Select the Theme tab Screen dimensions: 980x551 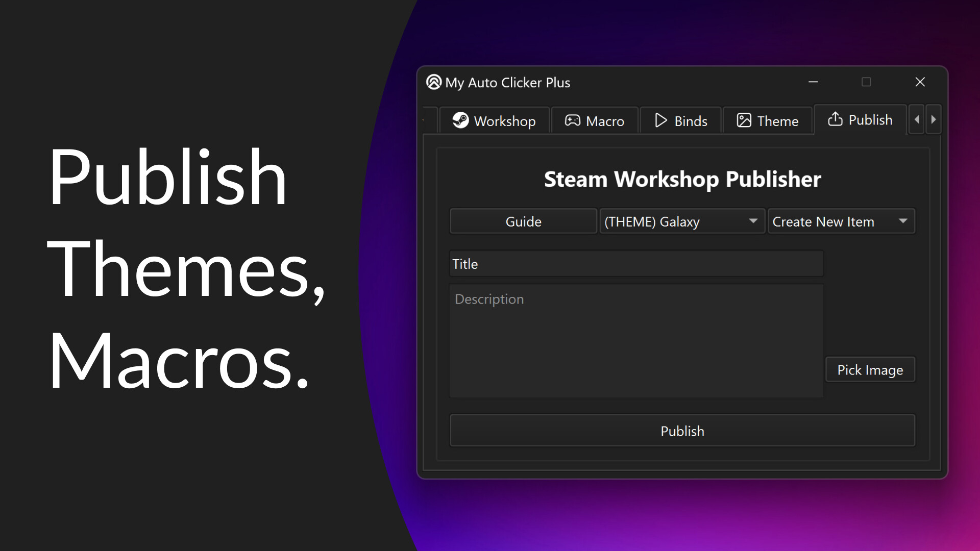click(767, 120)
